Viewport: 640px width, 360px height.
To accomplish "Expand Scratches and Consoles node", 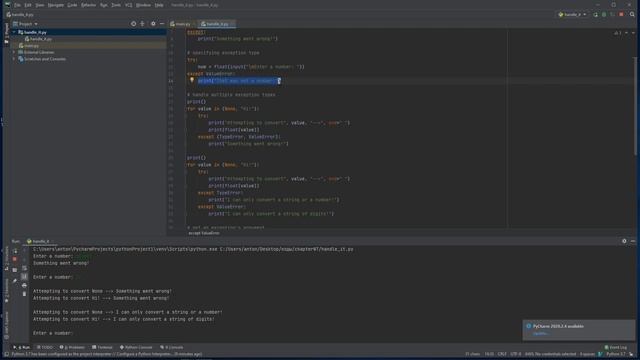I will pyautogui.click(x=14, y=59).
